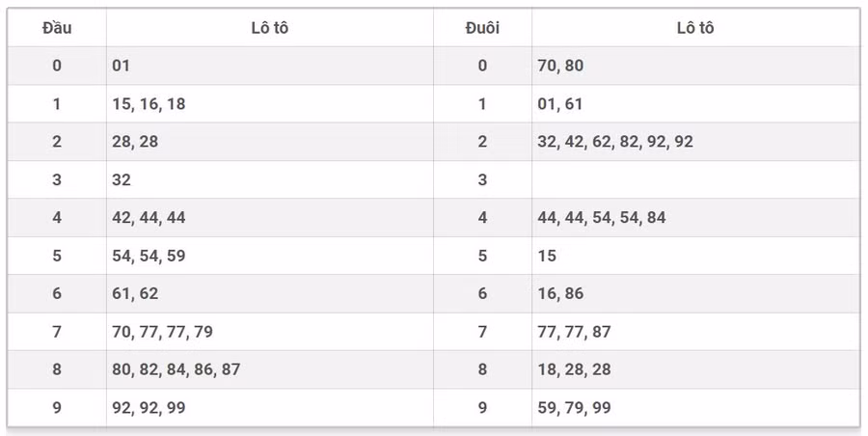The image size is (868, 436).
Task: Click the cell showing 54, 54, 59
Action: pyautogui.click(x=149, y=256)
